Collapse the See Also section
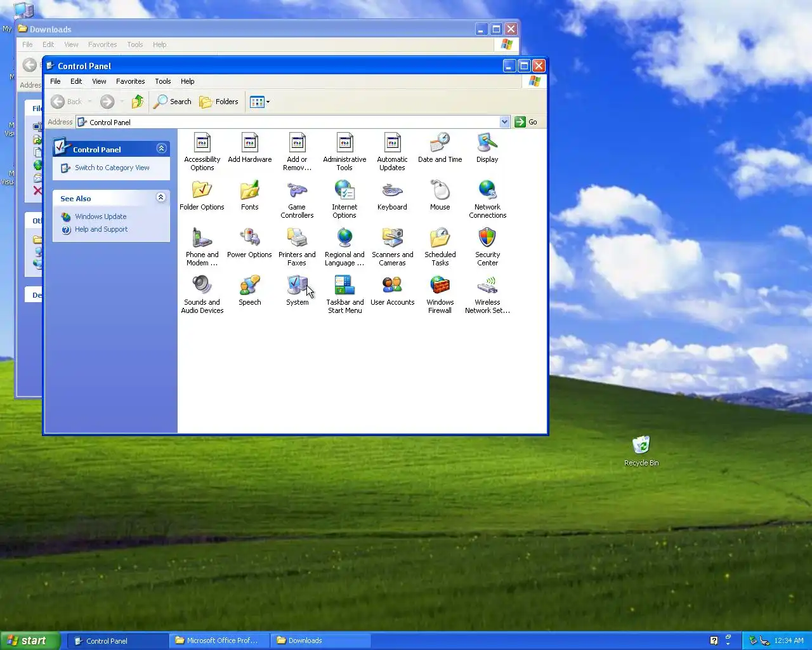Image resolution: width=812 pixels, height=650 pixels. click(x=161, y=197)
